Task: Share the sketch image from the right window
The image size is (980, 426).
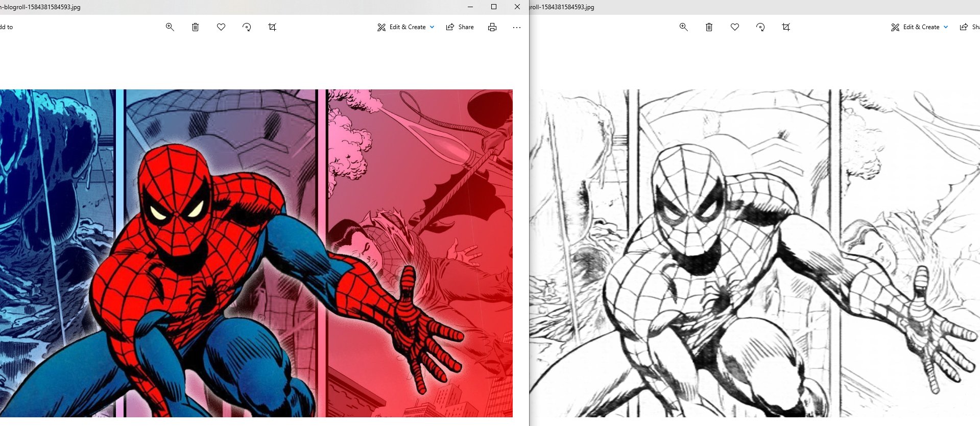Action: (970, 27)
